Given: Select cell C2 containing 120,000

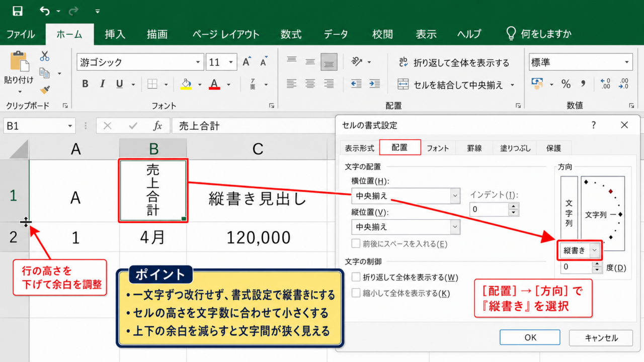Looking at the screenshot, I should (258, 237).
